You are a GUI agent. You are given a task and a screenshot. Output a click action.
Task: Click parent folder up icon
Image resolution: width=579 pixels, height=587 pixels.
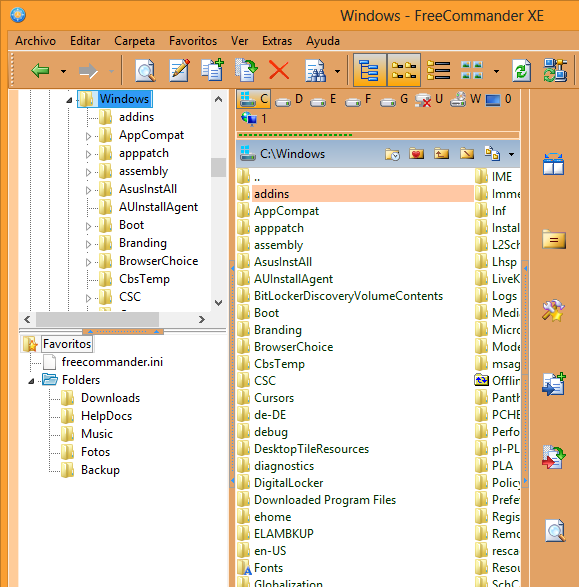click(442, 153)
